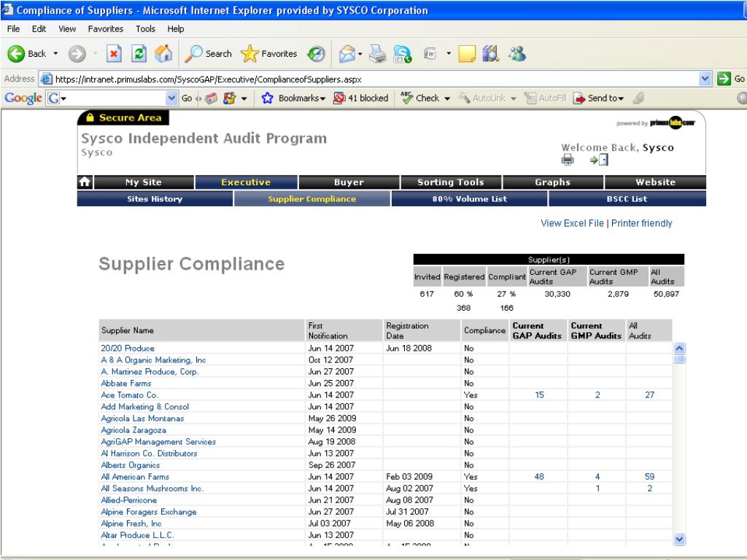The width and height of the screenshot is (747, 560).
Task: Open browser History icon
Action: (316, 54)
